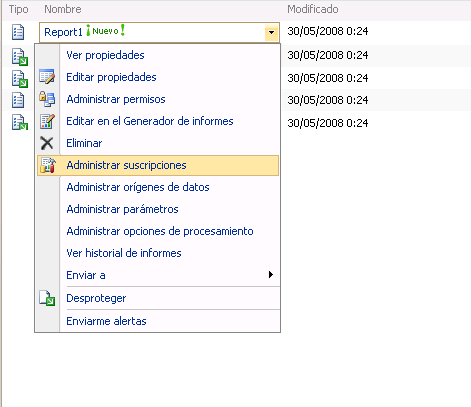471x407 pixels.
Task: Click the Administrar suscripciones icon
Action: (48, 165)
